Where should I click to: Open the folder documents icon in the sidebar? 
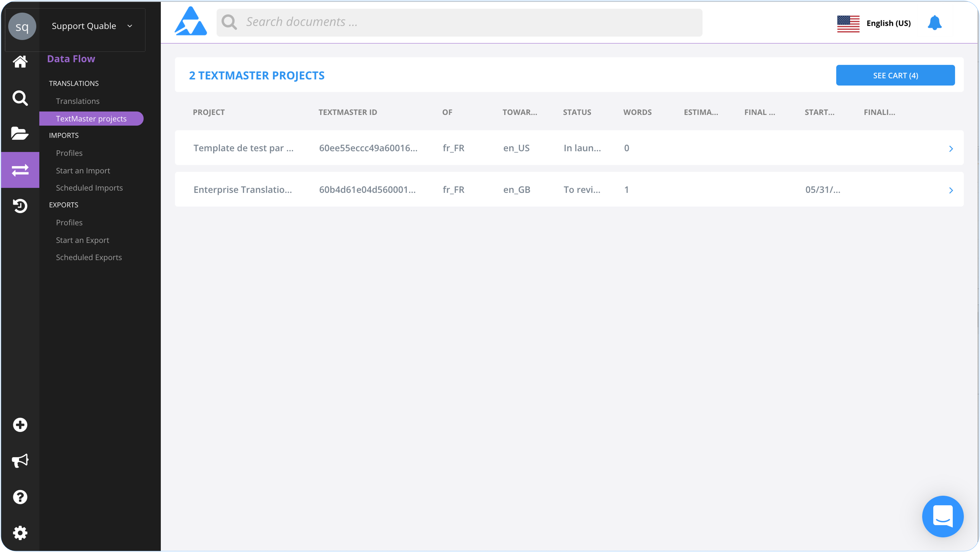(20, 134)
